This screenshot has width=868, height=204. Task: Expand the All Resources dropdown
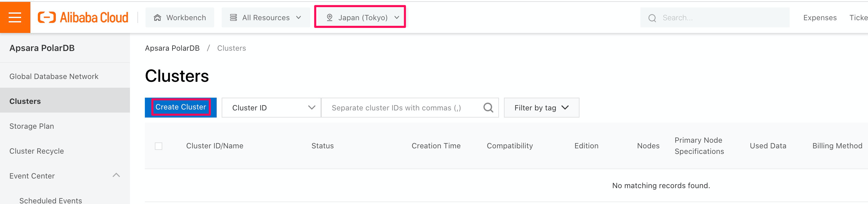click(x=265, y=17)
